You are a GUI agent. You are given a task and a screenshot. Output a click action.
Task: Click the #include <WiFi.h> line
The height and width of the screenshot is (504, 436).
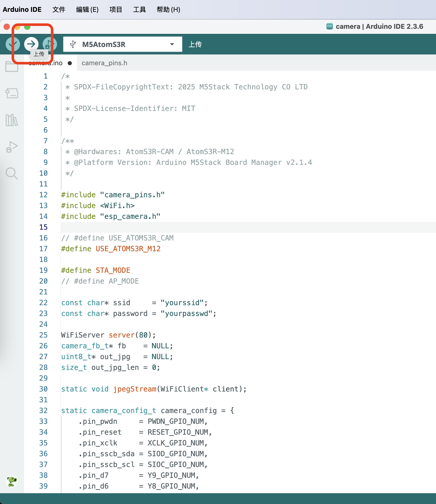coord(98,206)
